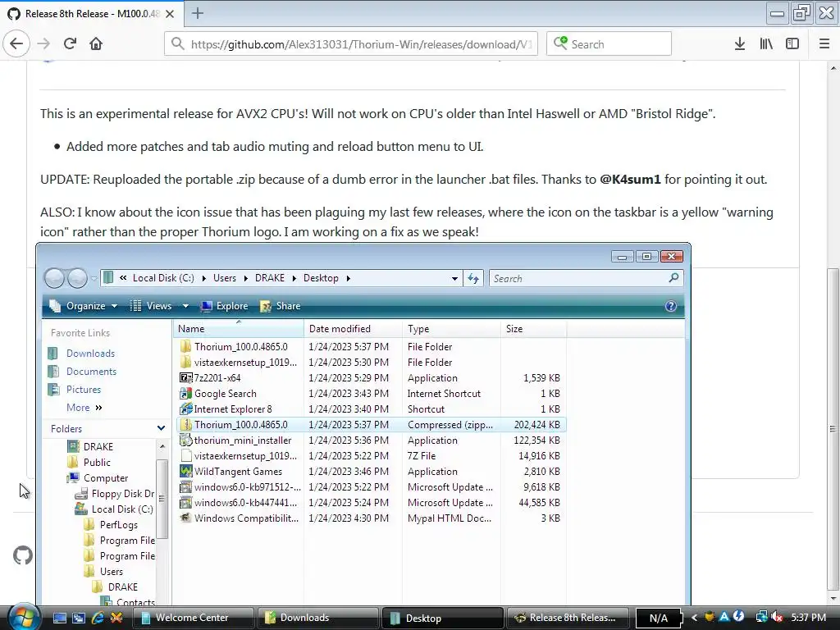Open a new browser tab
This screenshot has height=630, width=840.
pos(198,13)
